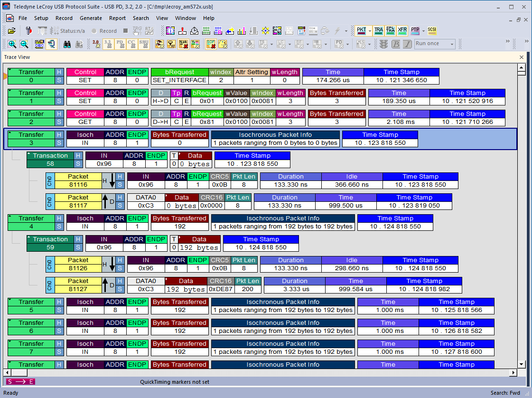Open Find with the binoculars icon
The image size is (532, 398).
coord(67,44)
